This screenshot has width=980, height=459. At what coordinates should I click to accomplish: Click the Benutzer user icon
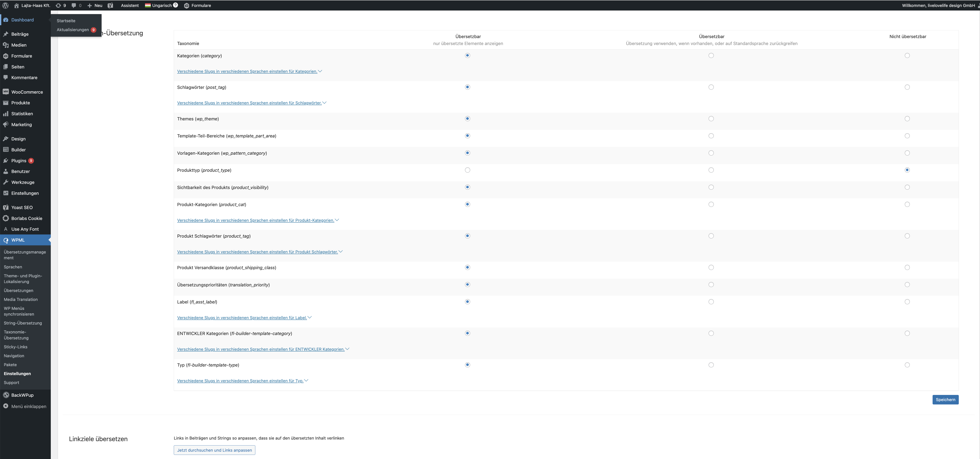tap(6, 171)
